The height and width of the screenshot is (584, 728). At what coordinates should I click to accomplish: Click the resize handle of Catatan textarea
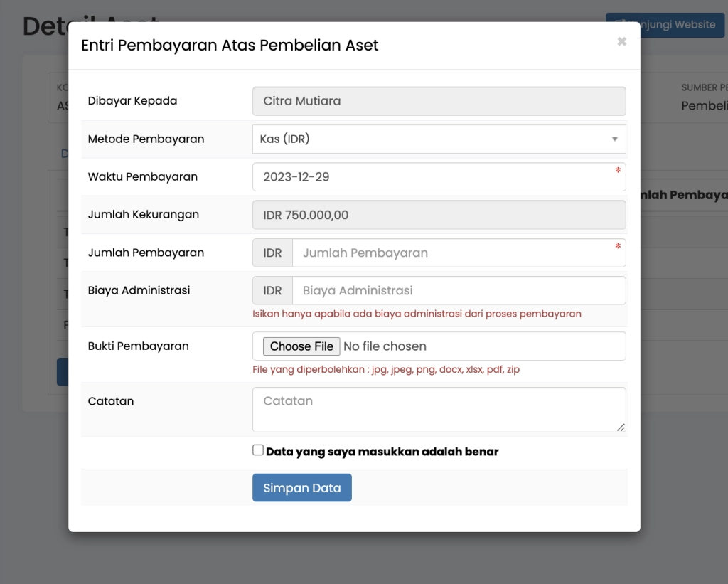tap(621, 427)
